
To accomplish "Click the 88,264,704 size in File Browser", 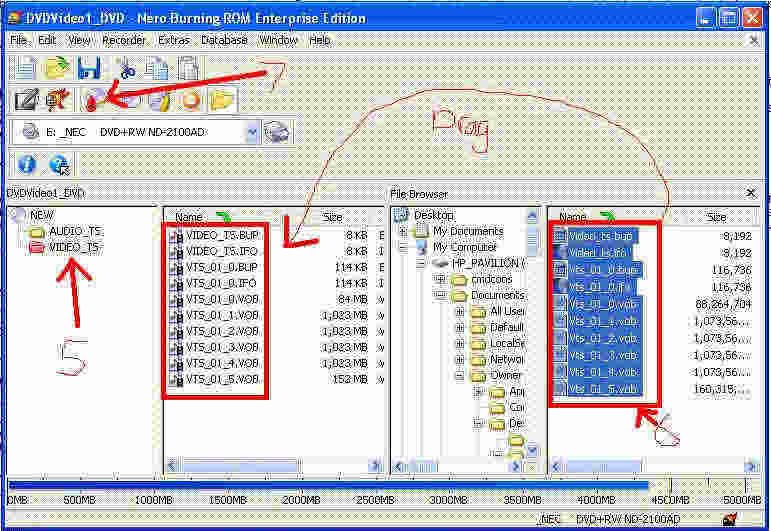I will (723, 304).
